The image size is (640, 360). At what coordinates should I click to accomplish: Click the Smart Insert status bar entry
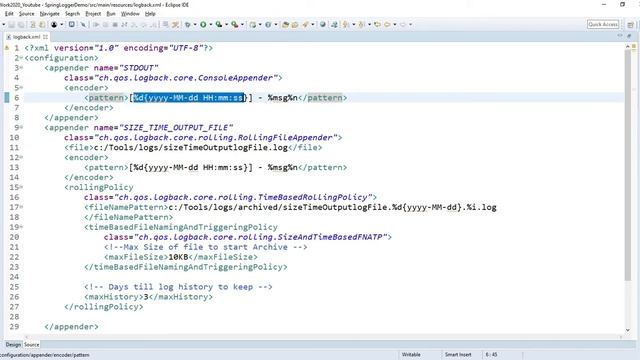point(458,355)
